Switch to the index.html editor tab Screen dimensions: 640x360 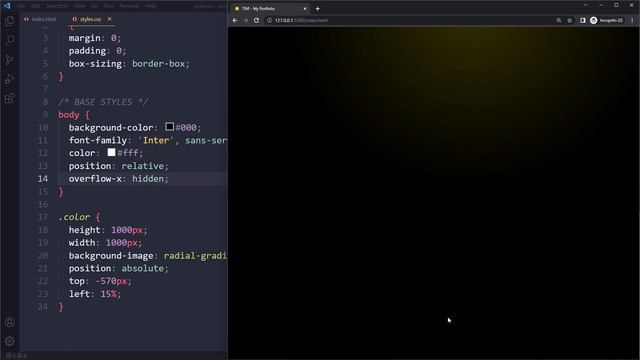coord(40,19)
